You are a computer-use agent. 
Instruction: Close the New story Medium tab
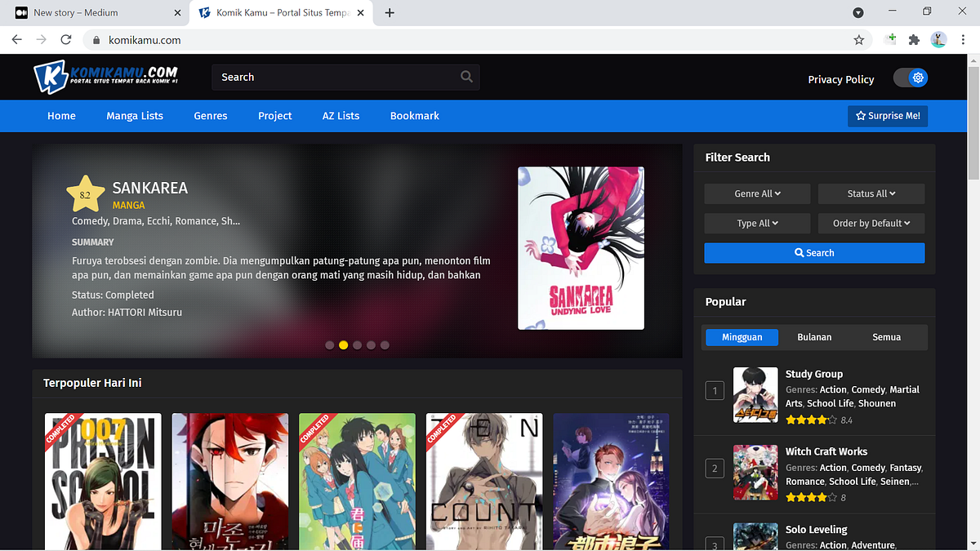[x=178, y=12]
